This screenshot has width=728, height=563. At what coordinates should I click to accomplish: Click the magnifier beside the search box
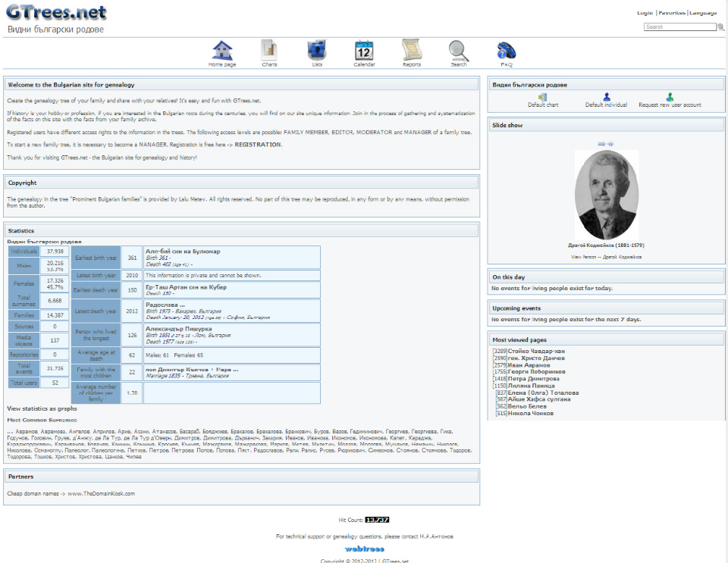click(x=721, y=27)
